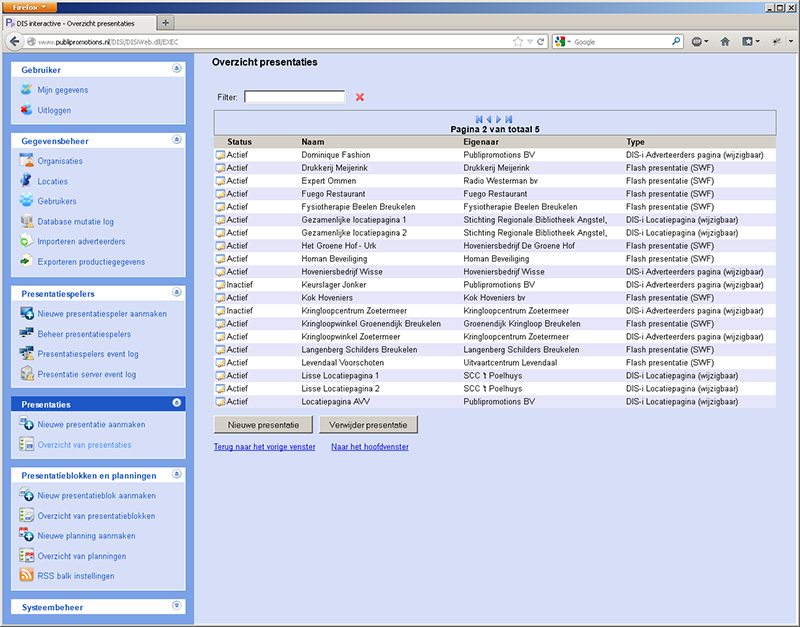Viewport: 800px width, 627px height.
Task: Collapse the Gegevensbeheer panel
Action: [x=177, y=139]
